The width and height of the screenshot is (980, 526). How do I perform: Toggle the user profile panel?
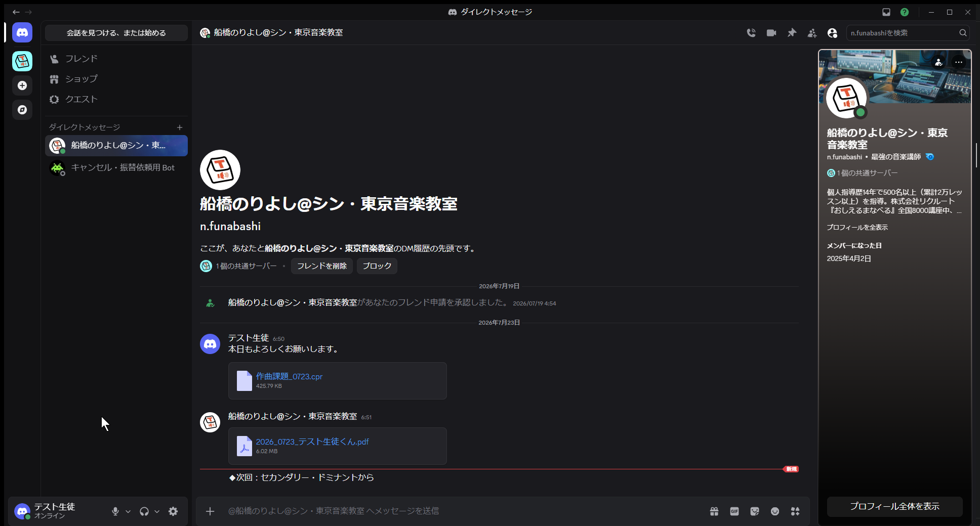click(x=832, y=33)
